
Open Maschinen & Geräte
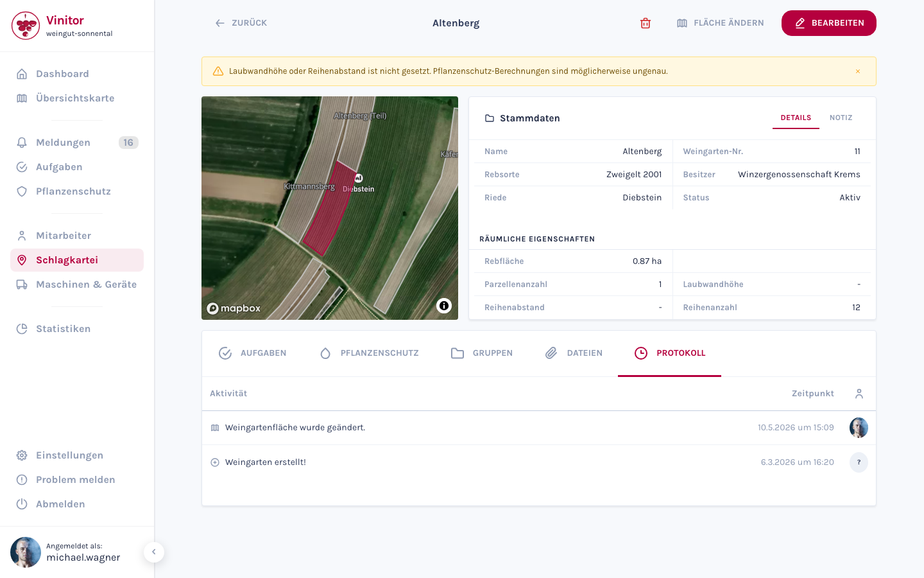pyautogui.click(x=77, y=285)
